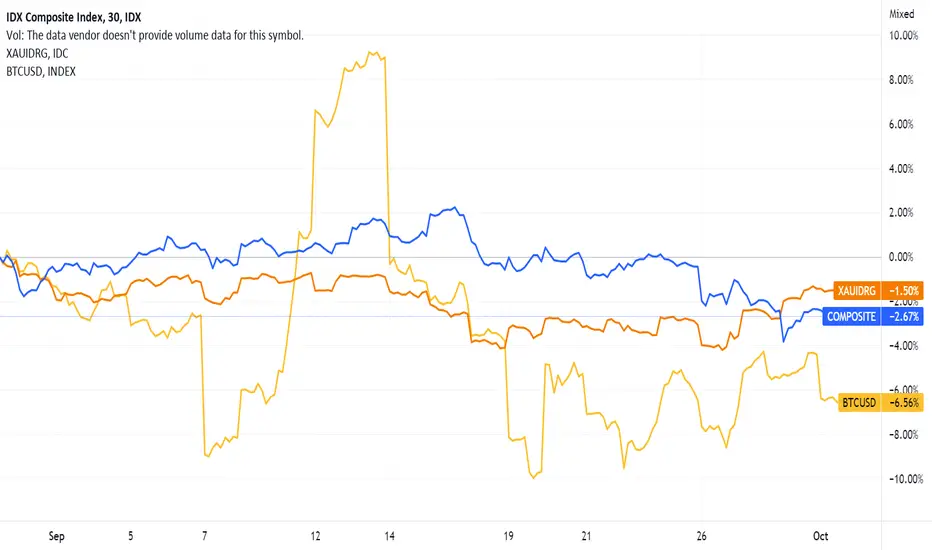This screenshot has height=550, width=932.
Task: Click the -6.56% value tag
Action: coord(903,403)
